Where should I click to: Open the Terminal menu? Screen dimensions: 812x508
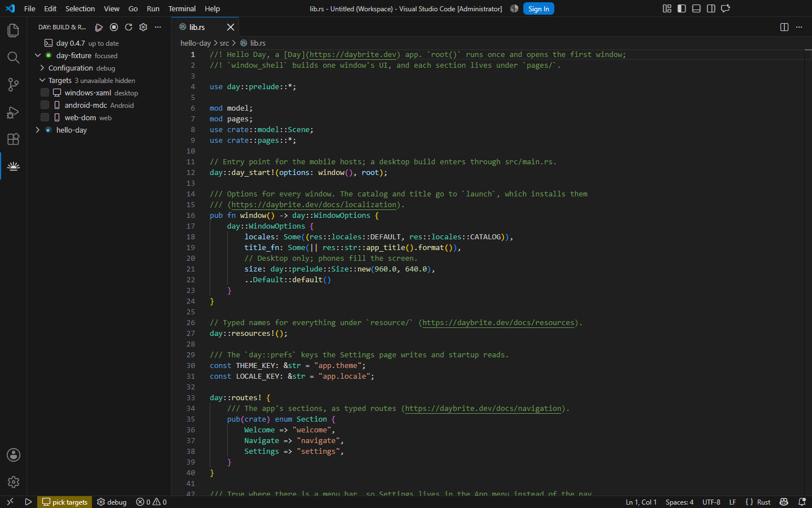pyautogui.click(x=182, y=8)
